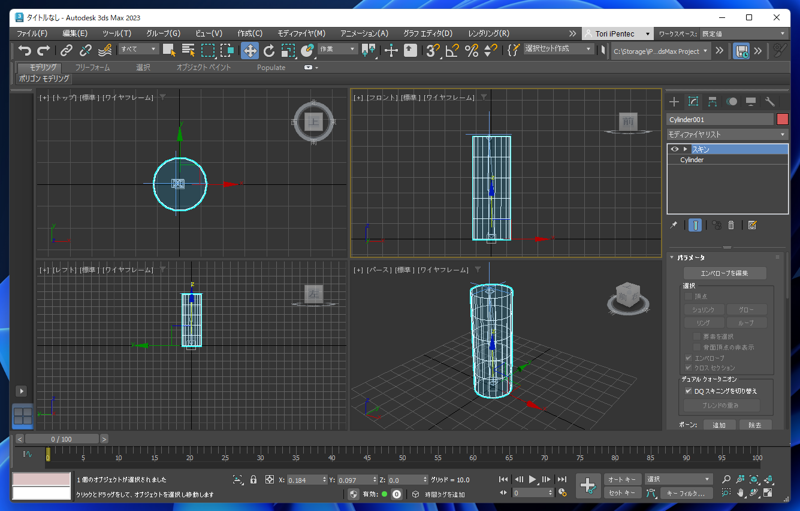This screenshot has height=511, width=800.
Task: Click the Zoom magnifier viewport icon
Action: [x=726, y=479]
